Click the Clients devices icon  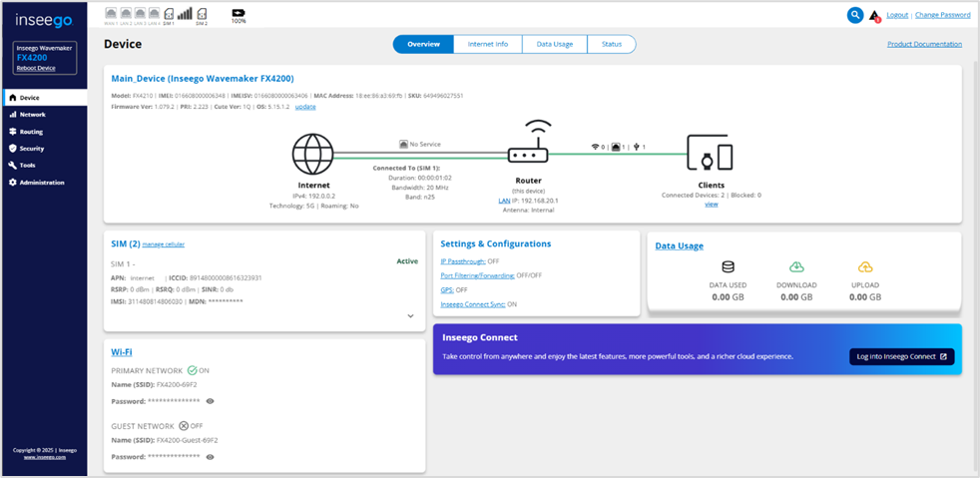pos(711,156)
